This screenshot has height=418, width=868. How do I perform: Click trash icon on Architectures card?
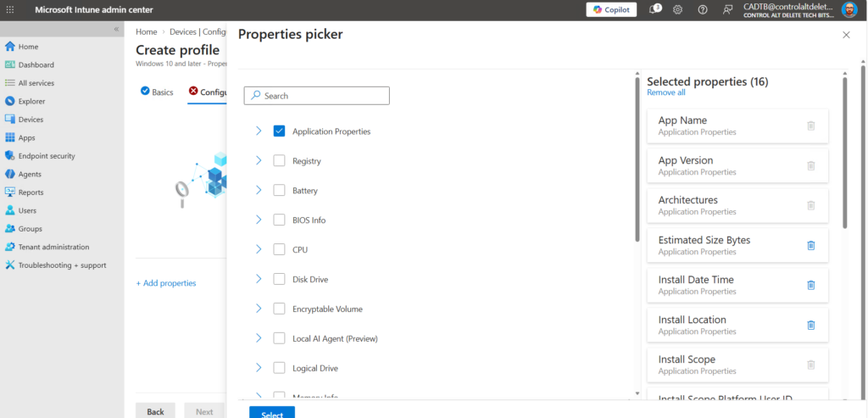(x=811, y=205)
